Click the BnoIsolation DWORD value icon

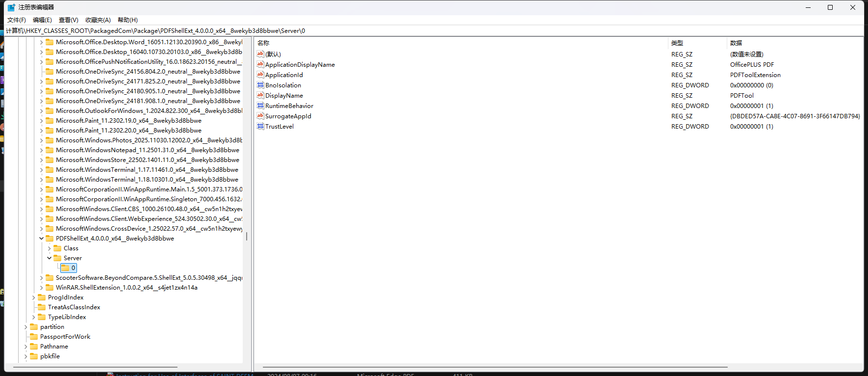[x=260, y=85]
